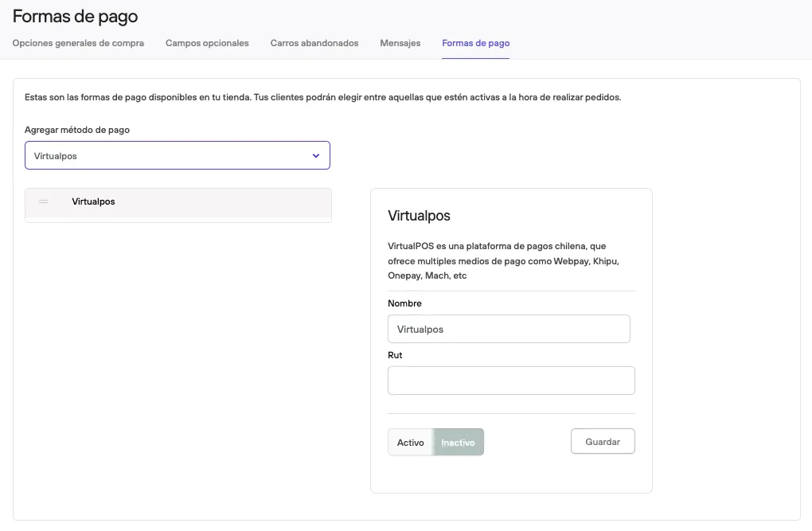
Task: Select the Virtualpos row in the list
Action: pyautogui.click(x=178, y=202)
